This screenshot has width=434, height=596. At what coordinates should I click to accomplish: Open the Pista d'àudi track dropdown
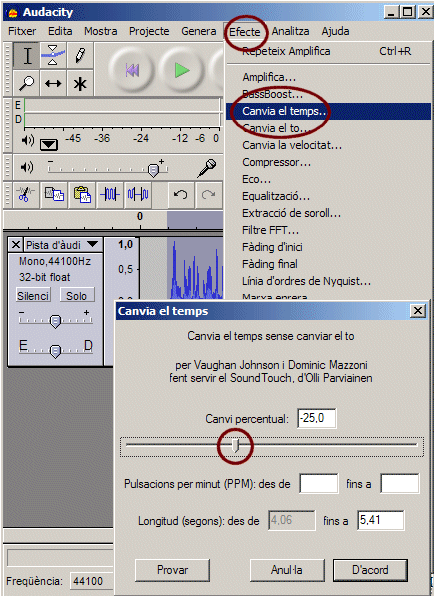point(93,244)
